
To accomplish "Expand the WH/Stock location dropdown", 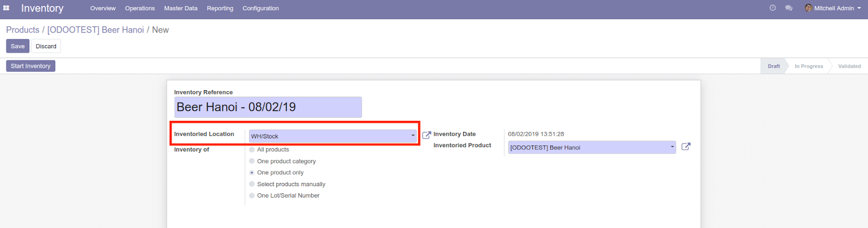I will [413, 136].
